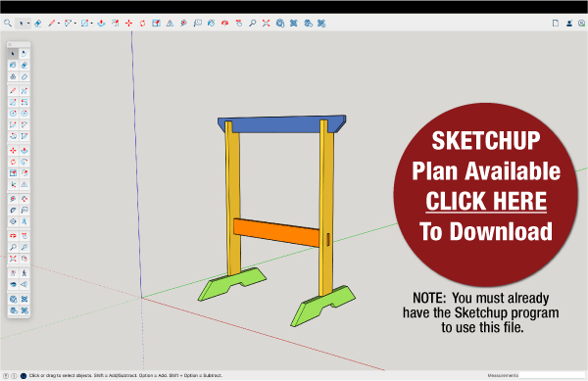This screenshot has height=381, width=588.
Task: Select the Push/Pull tool in the top toolbar
Action: 101,24
